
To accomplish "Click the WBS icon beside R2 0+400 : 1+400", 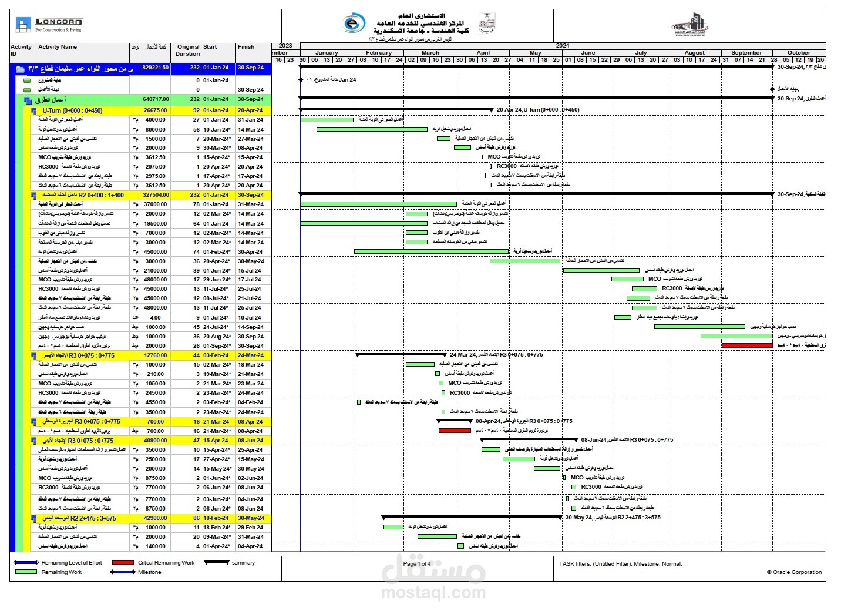I will (x=34, y=195).
